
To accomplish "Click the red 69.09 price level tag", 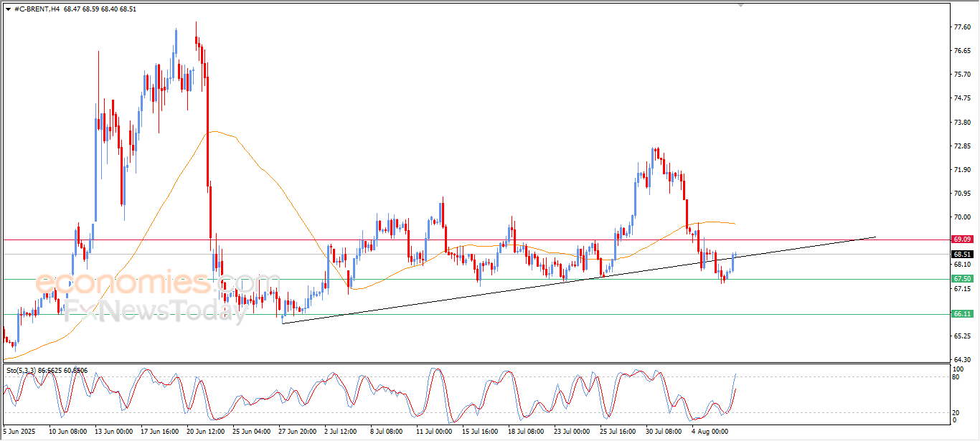I will (x=962, y=239).
